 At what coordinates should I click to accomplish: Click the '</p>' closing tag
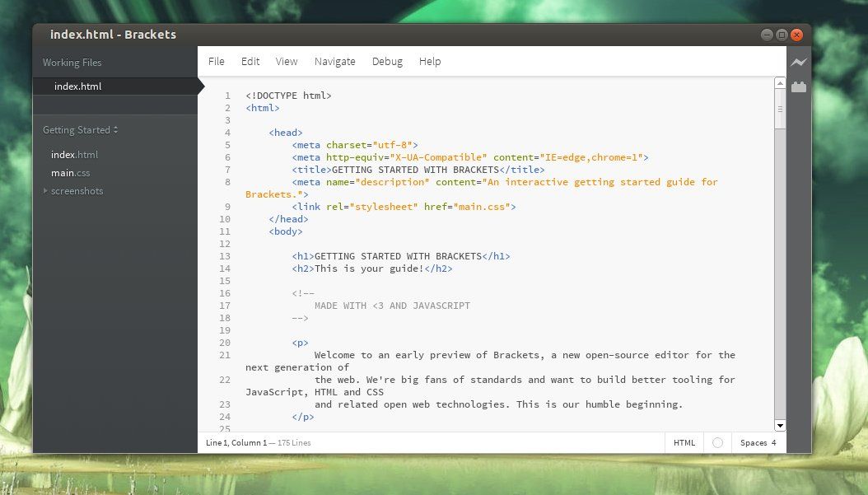(x=303, y=417)
